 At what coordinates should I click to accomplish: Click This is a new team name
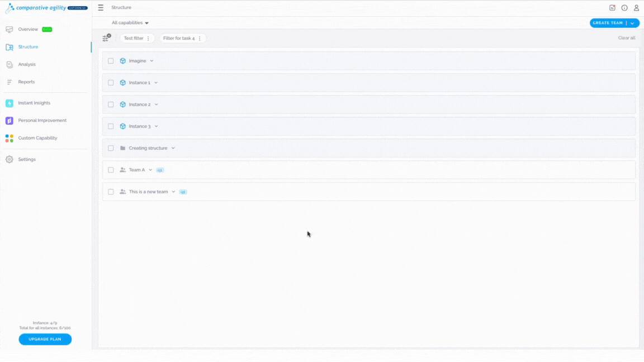pos(148,192)
